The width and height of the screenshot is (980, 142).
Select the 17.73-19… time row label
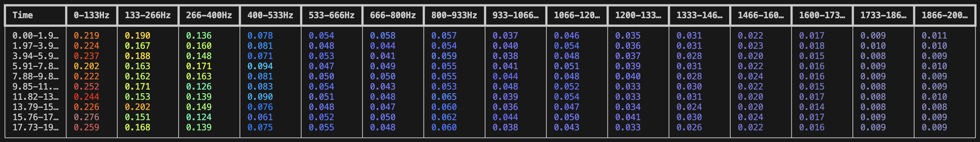tap(35, 128)
